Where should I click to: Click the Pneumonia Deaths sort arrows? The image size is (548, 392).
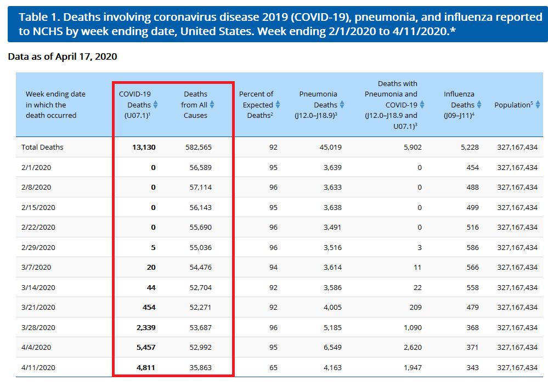342,105
